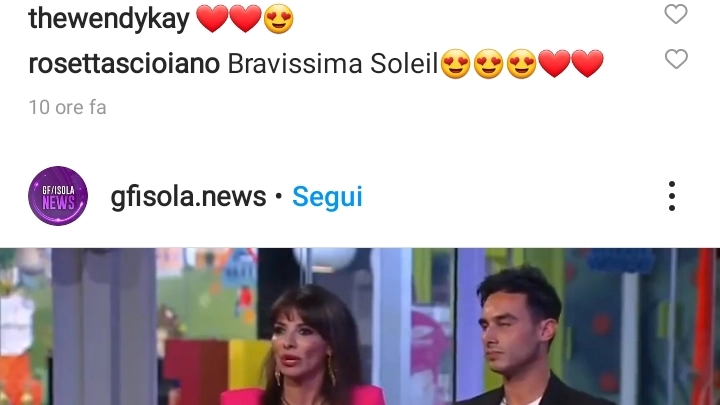Tap the woman's gold earring in the video
720x405 pixels.
click(x=331, y=367)
